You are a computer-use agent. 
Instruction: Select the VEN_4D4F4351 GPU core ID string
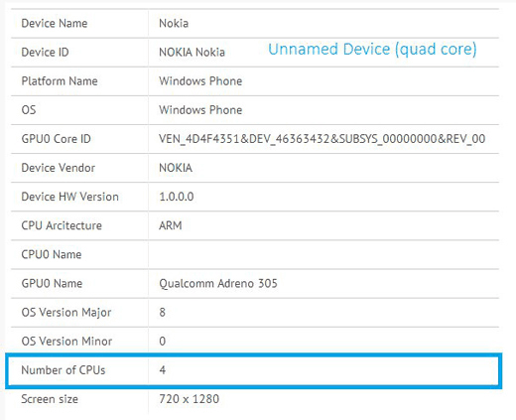click(x=322, y=139)
